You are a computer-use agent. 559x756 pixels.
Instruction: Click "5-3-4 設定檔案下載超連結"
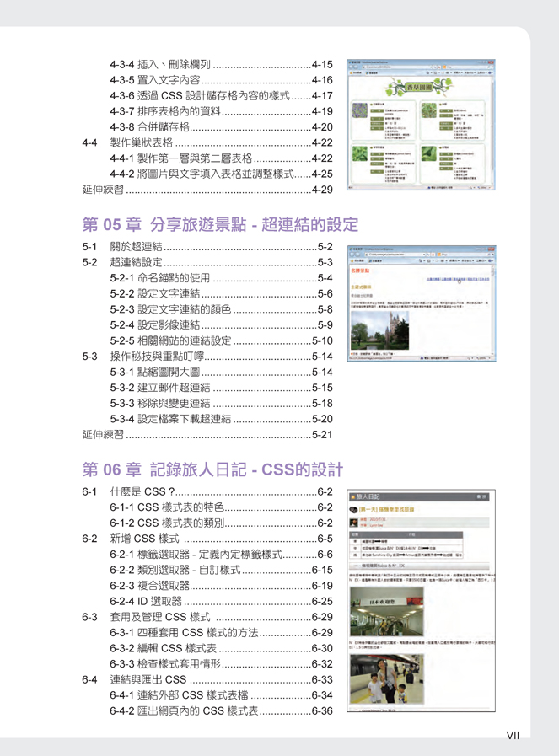(x=222, y=419)
